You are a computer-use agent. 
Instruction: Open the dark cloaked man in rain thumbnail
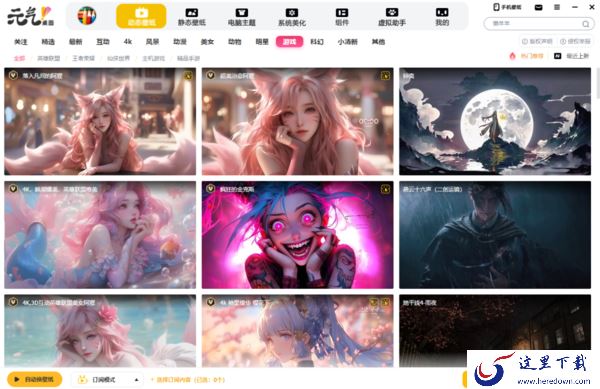coord(495,235)
